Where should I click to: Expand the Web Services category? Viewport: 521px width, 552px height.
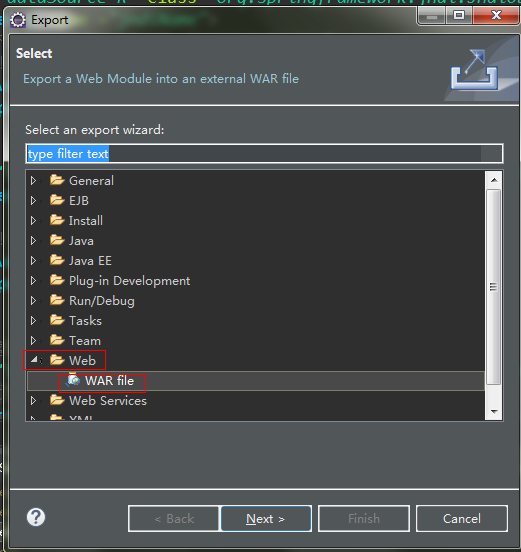33,401
